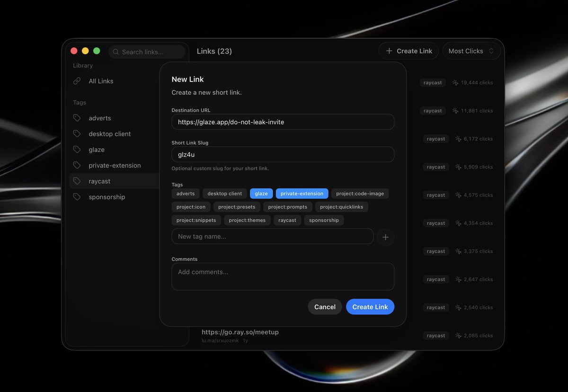Screen dimensions: 568x392
Task: Click the tag icon beside glaze in sidebar
Action: [77, 150]
